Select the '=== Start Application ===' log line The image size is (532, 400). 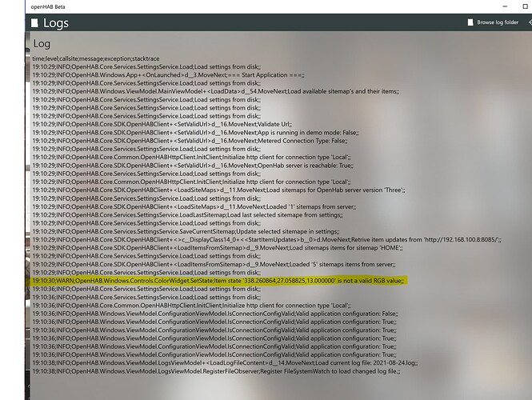[x=168, y=75]
